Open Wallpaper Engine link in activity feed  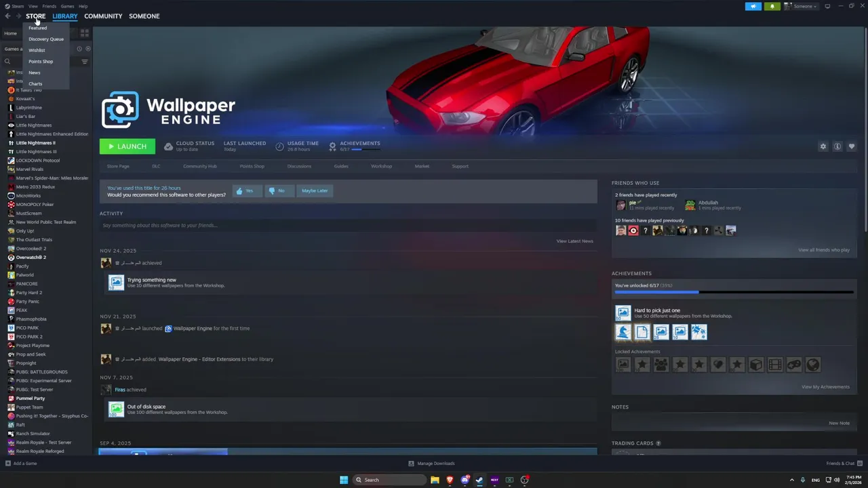(x=193, y=329)
